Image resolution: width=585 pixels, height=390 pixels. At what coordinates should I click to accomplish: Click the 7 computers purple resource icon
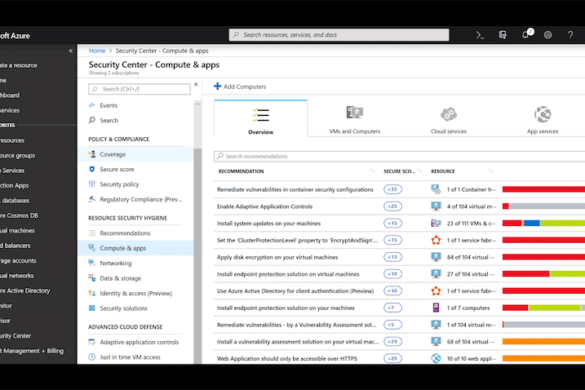[x=436, y=308]
